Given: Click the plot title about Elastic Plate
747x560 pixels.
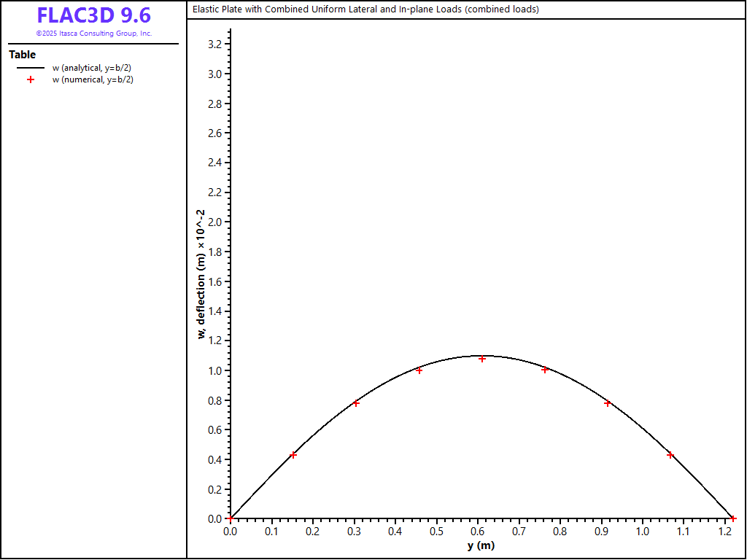Looking at the screenshot, I should [365, 9].
